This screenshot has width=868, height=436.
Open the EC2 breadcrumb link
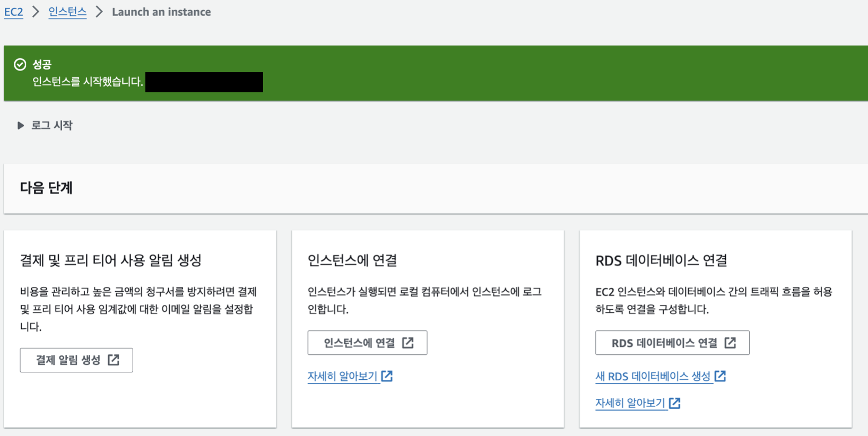click(x=13, y=12)
